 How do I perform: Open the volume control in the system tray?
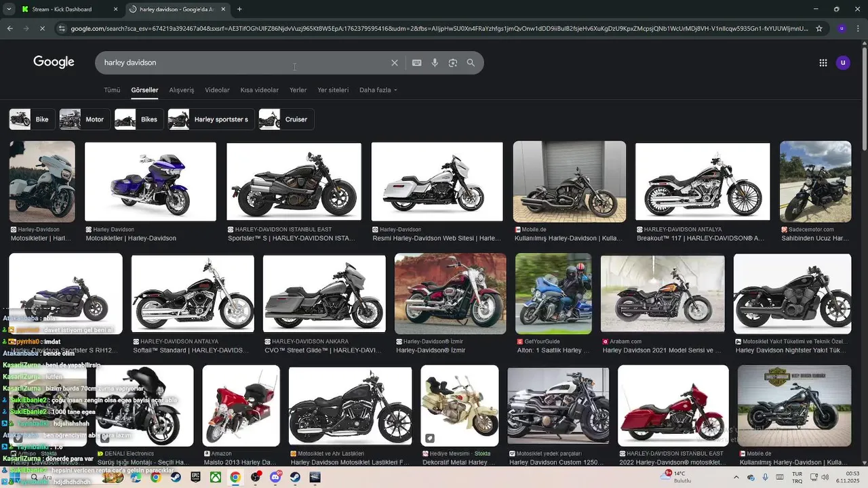point(826,477)
